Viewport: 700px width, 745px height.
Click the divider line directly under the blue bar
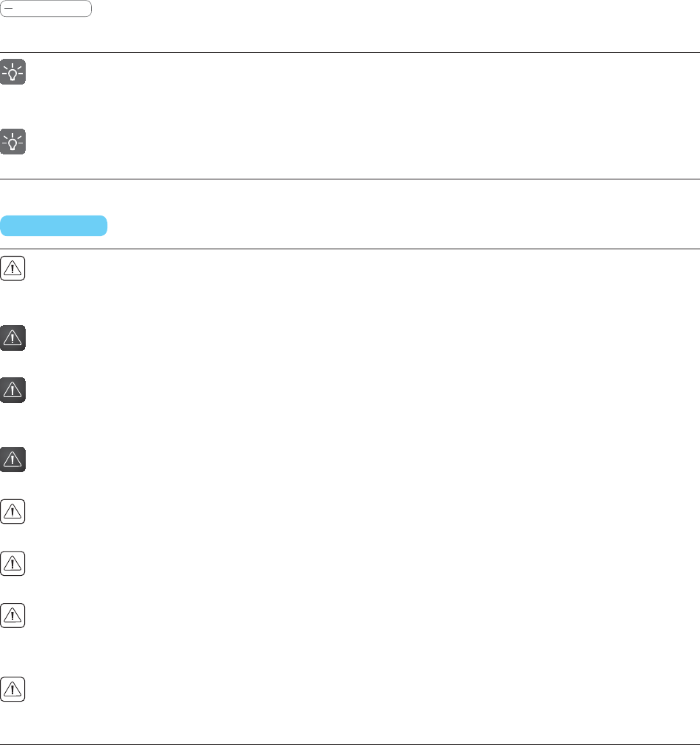click(350, 249)
